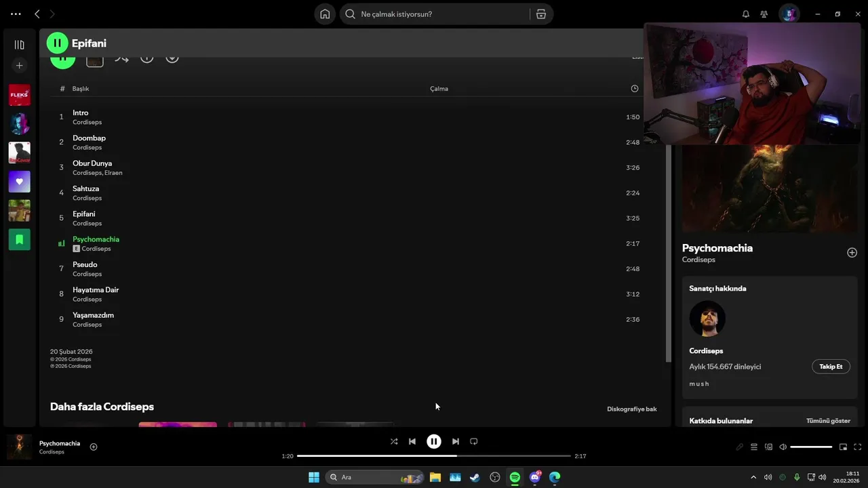Open 'Daha fazla Cordiseps' section heading
Image resolution: width=868 pixels, height=488 pixels.
(x=102, y=407)
